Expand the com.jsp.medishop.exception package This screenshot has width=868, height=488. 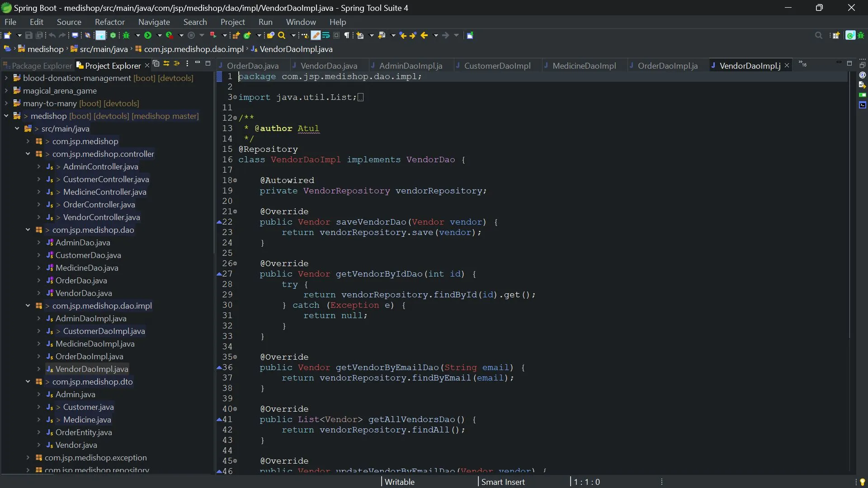(28, 458)
